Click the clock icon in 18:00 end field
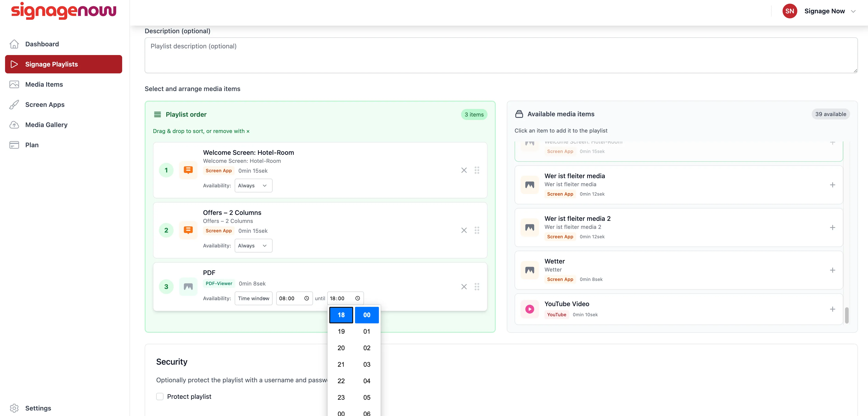The height and width of the screenshot is (416, 868). click(358, 298)
